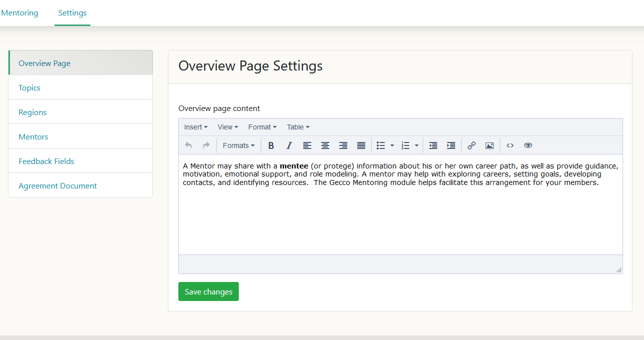Insert an image into the content
Image resolution: width=644 pixels, height=340 pixels.
click(490, 145)
